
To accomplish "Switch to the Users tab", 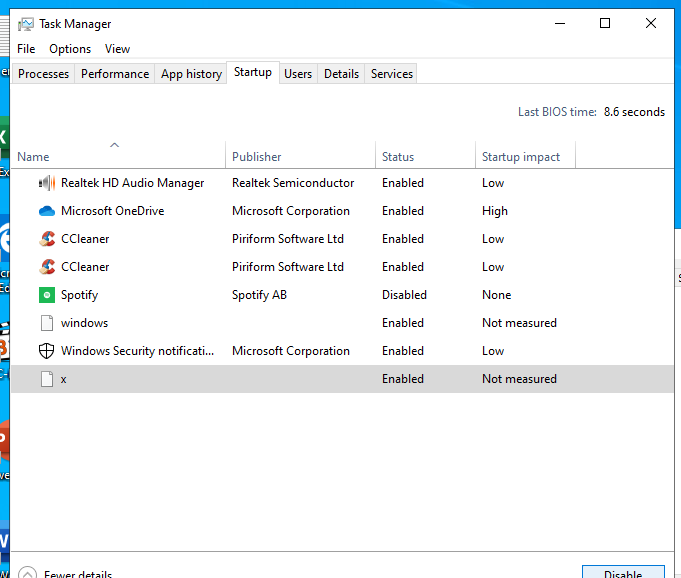I will tap(298, 74).
